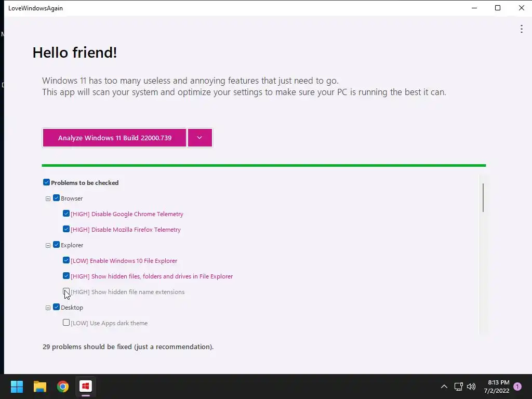Viewport: 532px width, 399px height.
Task: Open dropdown arrow beside Analyze button
Action: (x=200, y=138)
